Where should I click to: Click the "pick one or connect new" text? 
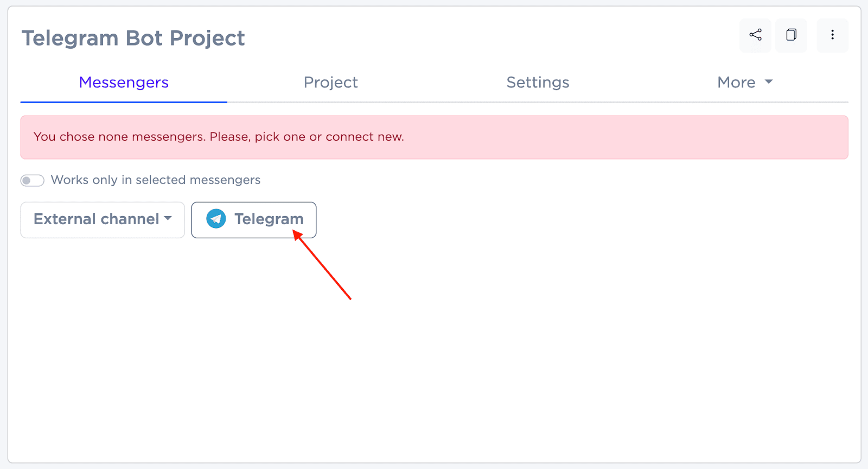click(329, 137)
